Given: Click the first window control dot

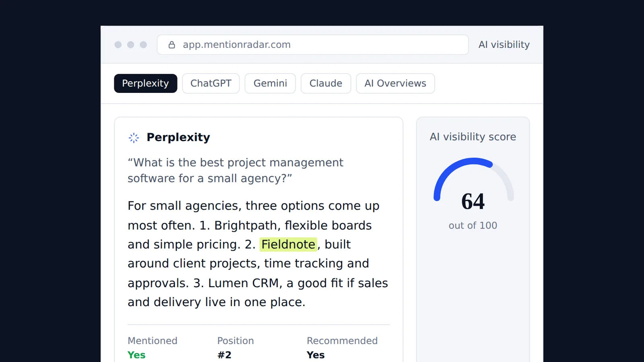Looking at the screenshot, I should (x=118, y=45).
